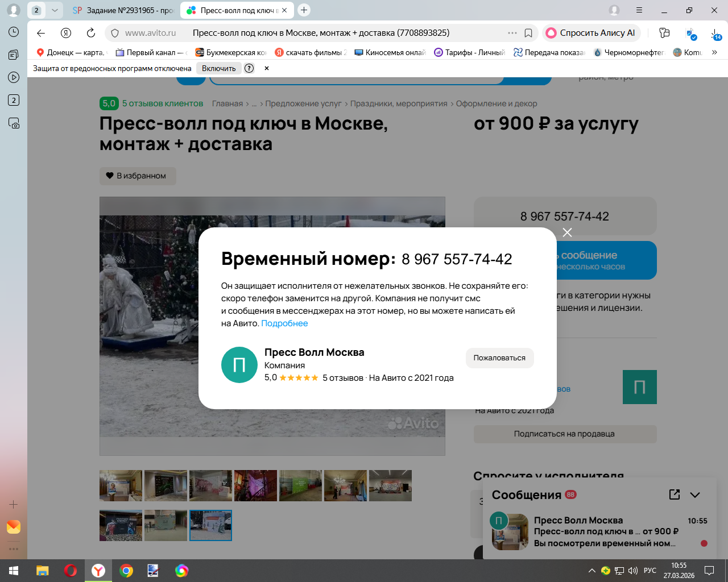Open the browser extensions icon
Screen dimensions: 728x582
pos(664,33)
